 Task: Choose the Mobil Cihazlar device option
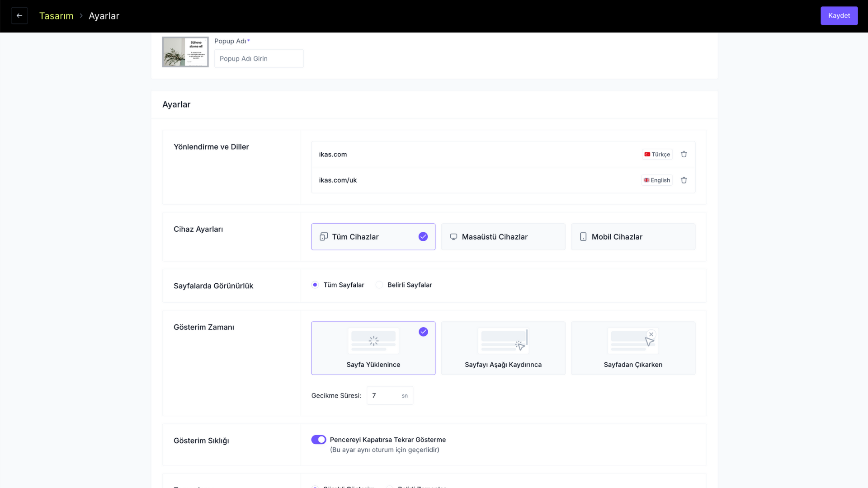633,236
